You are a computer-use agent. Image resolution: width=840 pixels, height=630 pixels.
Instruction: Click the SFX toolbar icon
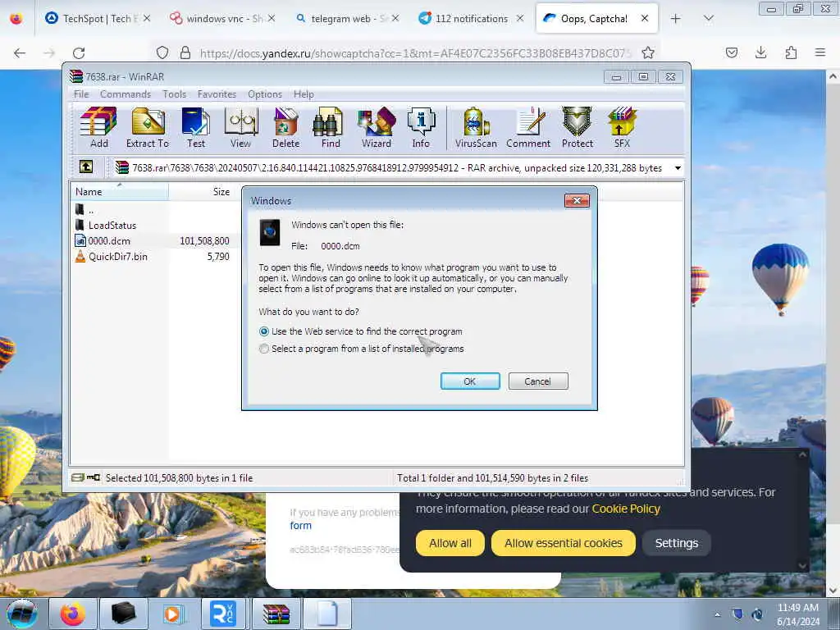click(x=622, y=127)
